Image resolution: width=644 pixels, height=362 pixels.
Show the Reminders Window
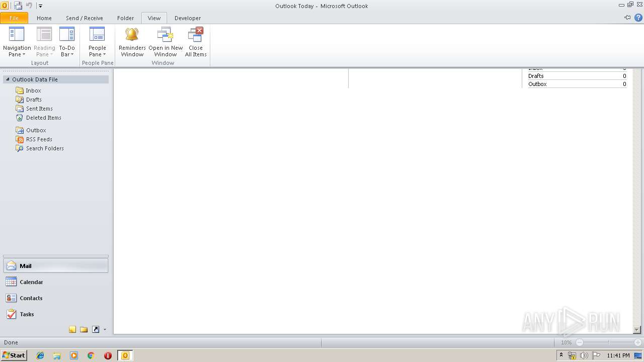click(x=132, y=42)
